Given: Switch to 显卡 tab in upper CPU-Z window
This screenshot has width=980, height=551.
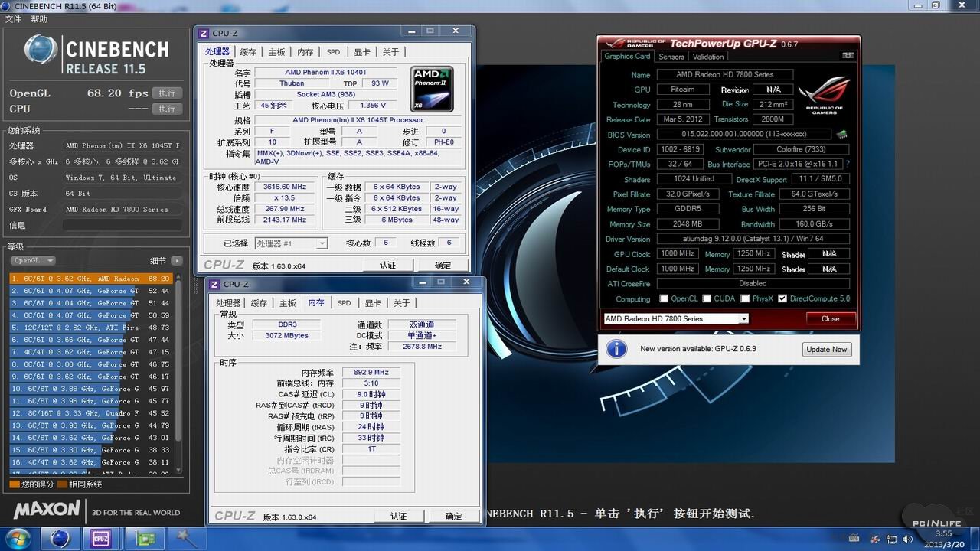Looking at the screenshot, I should [362, 52].
